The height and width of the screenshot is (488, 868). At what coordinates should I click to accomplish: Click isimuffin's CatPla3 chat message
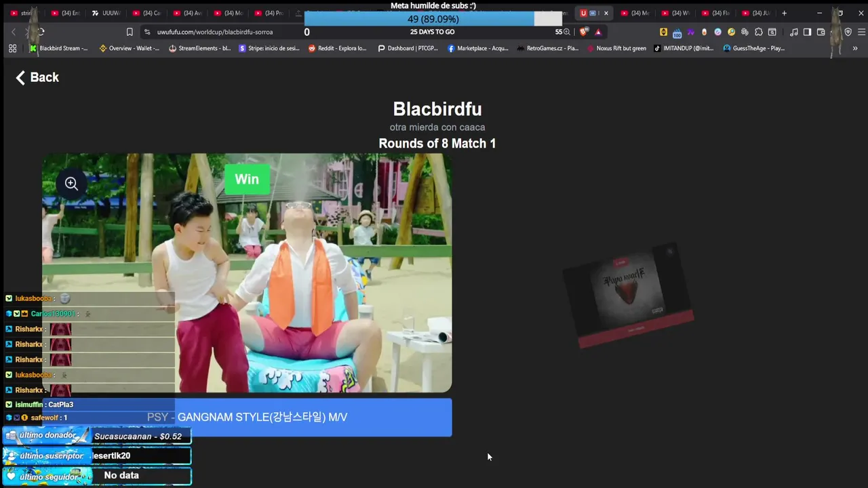pos(44,405)
